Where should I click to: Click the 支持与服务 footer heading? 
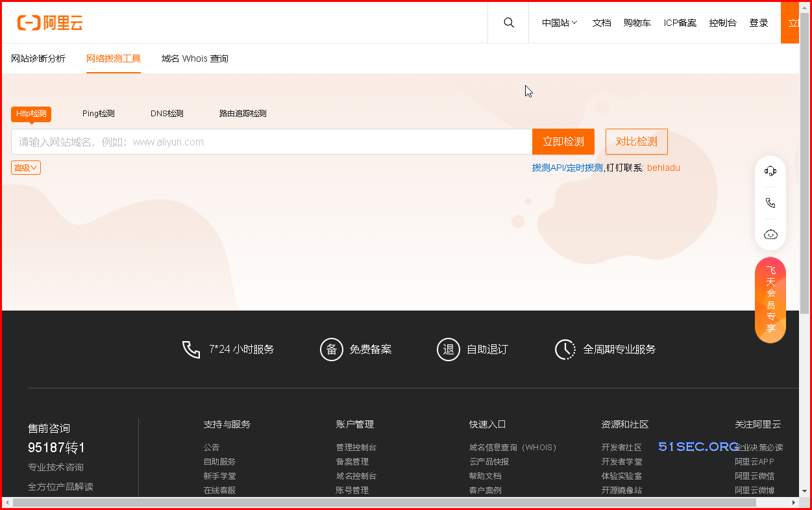(227, 424)
